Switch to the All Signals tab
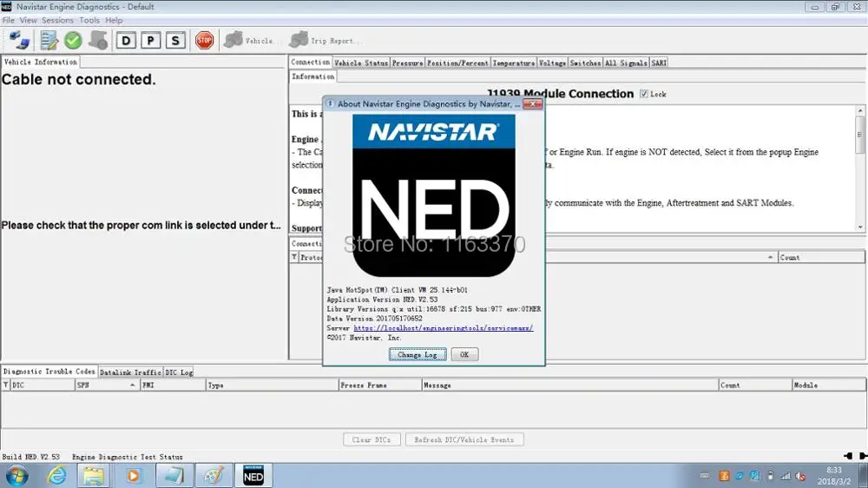The height and width of the screenshot is (488, 868). tap(626, 63)
